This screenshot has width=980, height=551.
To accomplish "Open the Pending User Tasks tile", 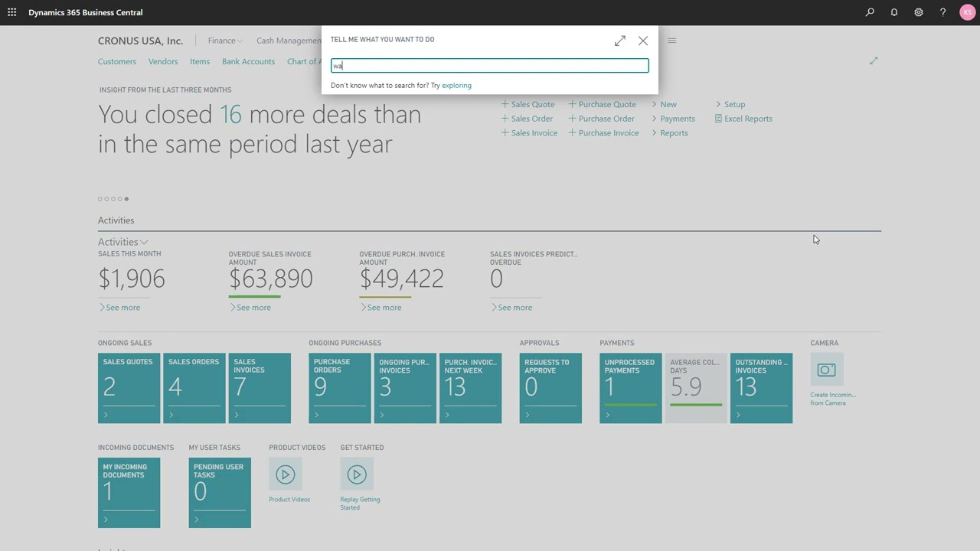I will (220, 493).
